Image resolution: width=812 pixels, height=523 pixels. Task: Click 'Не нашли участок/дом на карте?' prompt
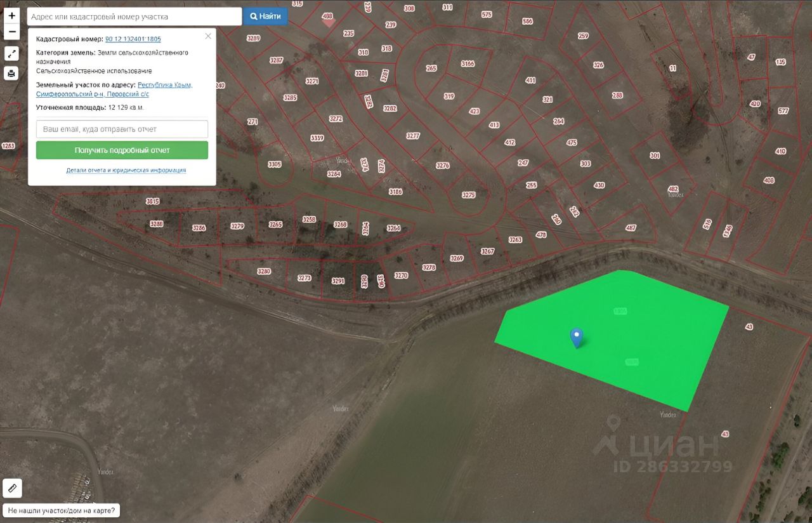62,510
